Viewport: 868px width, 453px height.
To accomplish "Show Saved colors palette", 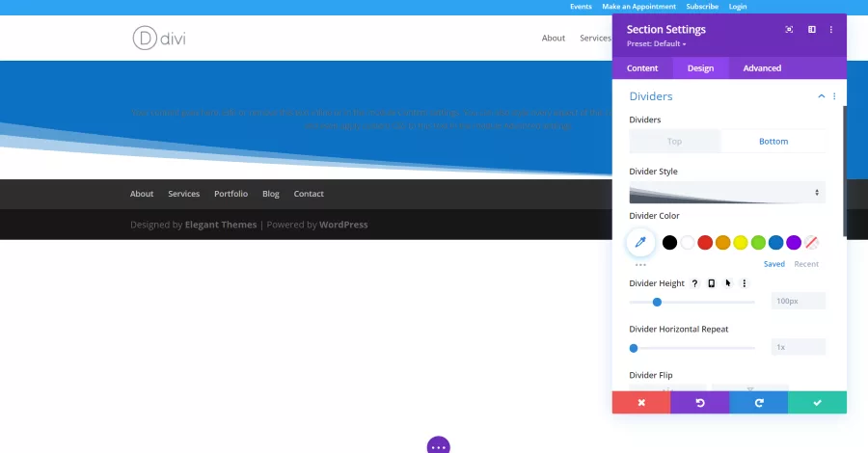I will pos(773,264).
